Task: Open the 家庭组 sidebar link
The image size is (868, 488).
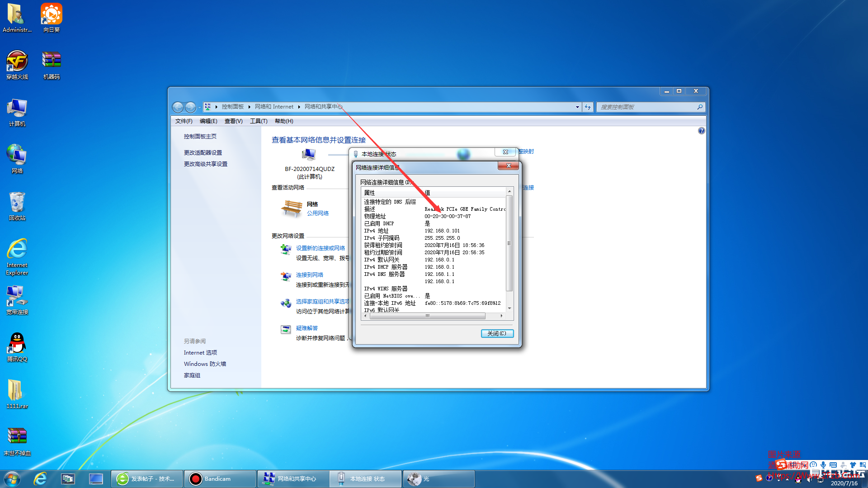Action: tap(192, 375)
